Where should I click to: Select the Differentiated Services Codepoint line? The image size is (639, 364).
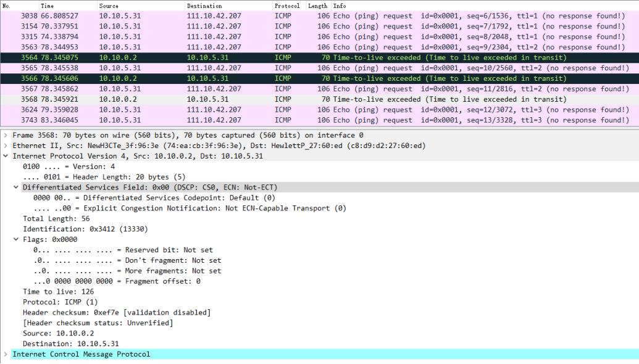click(154, 198)
